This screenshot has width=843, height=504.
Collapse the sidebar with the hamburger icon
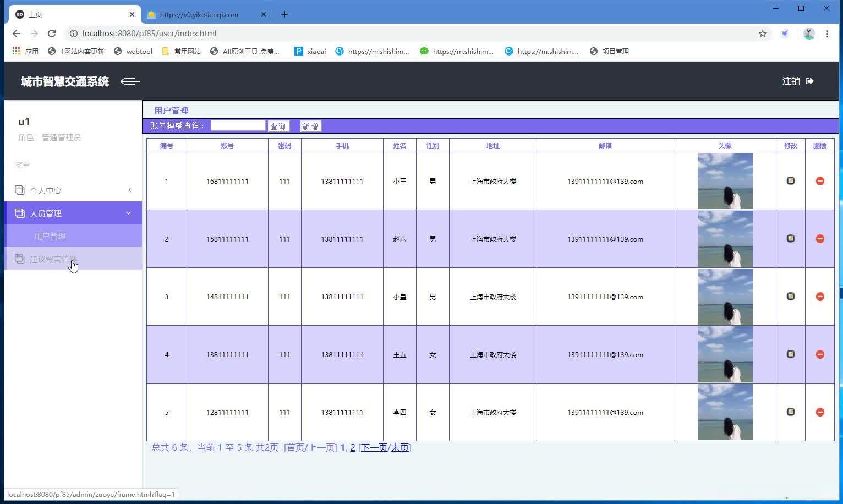pos(130,81)
